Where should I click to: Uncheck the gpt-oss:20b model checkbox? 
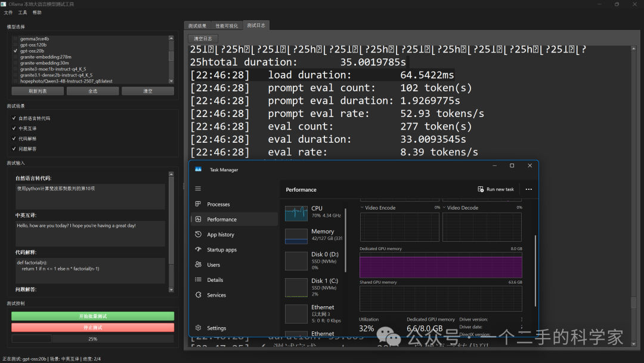point(16,51)
